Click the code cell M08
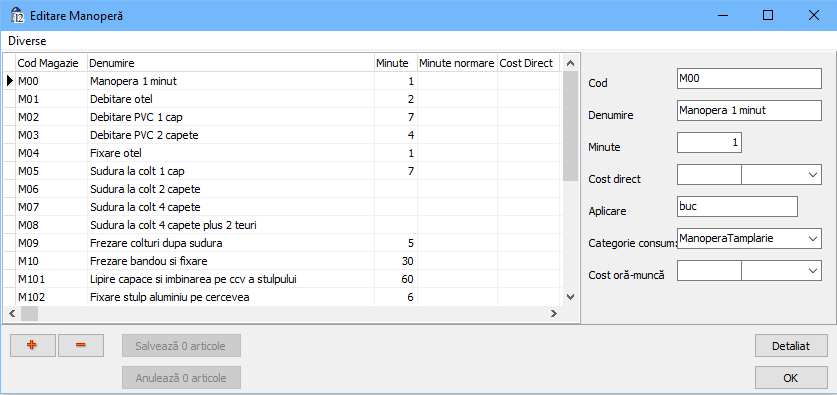 point(51,225)
